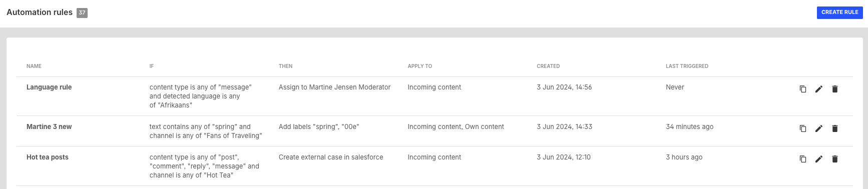The image size is (868, 189).
Task: Duplicate the Hot tea posts rule
Action: [803, 159]
